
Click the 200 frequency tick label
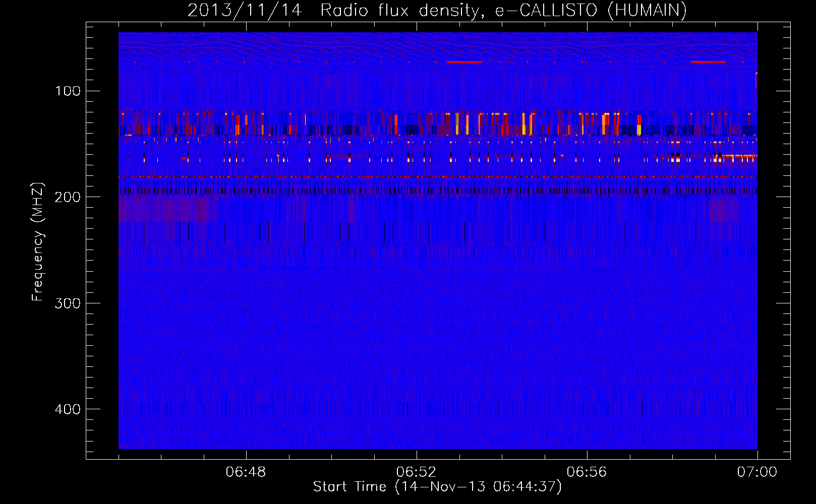pos(68,197)
